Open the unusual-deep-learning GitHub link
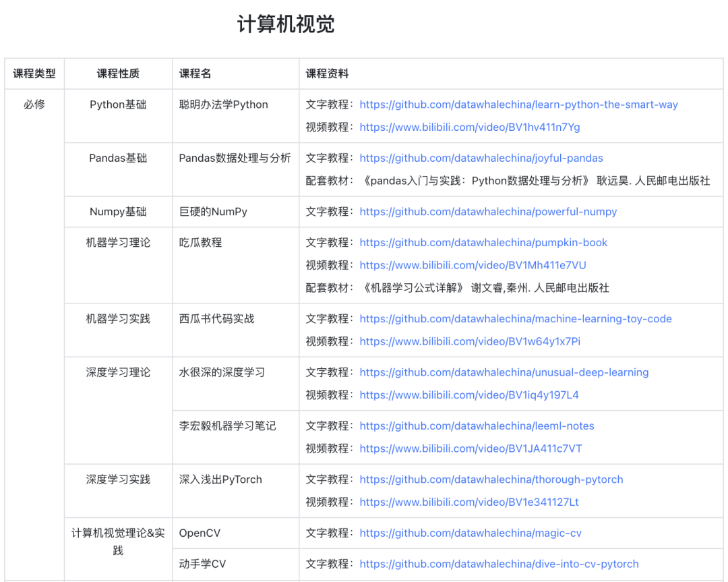728x582 pixels. coord(504,372)
